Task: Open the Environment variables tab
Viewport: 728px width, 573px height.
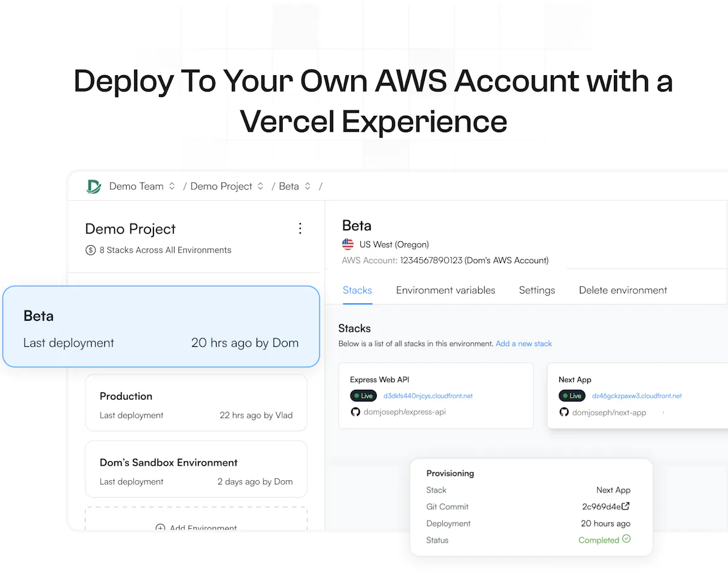Action: (446, 290)
